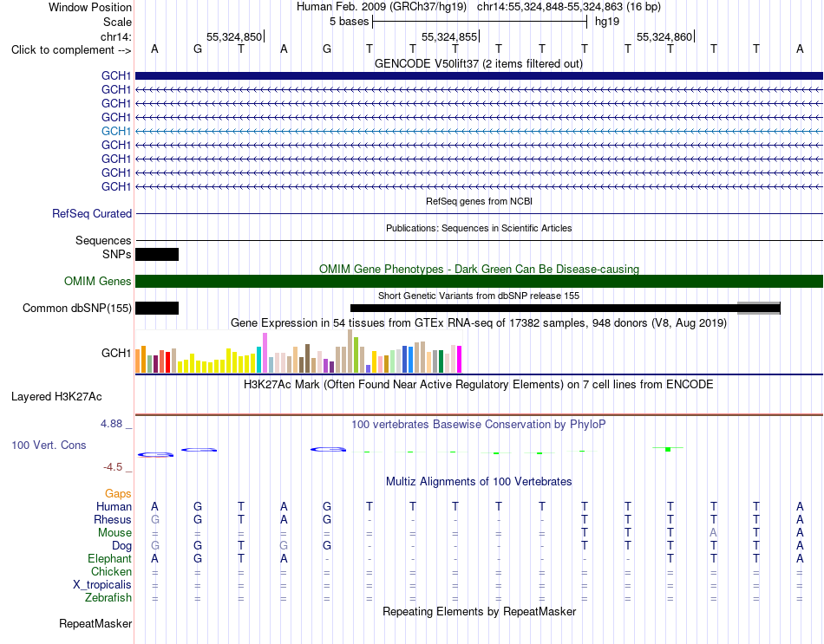Viewport: 824px width, 644px height.
Task: Select the black block in the SNPs row
Action: [x=157, y=254]
